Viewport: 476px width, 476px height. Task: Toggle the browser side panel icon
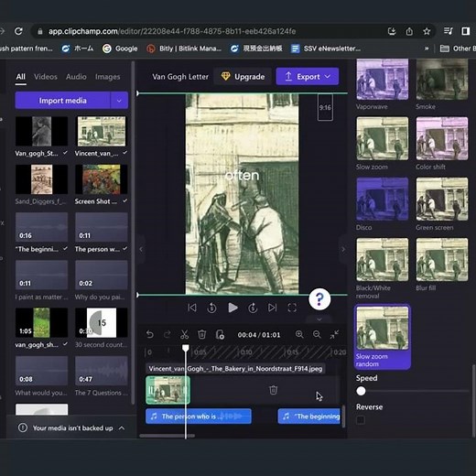click(466, 31)
